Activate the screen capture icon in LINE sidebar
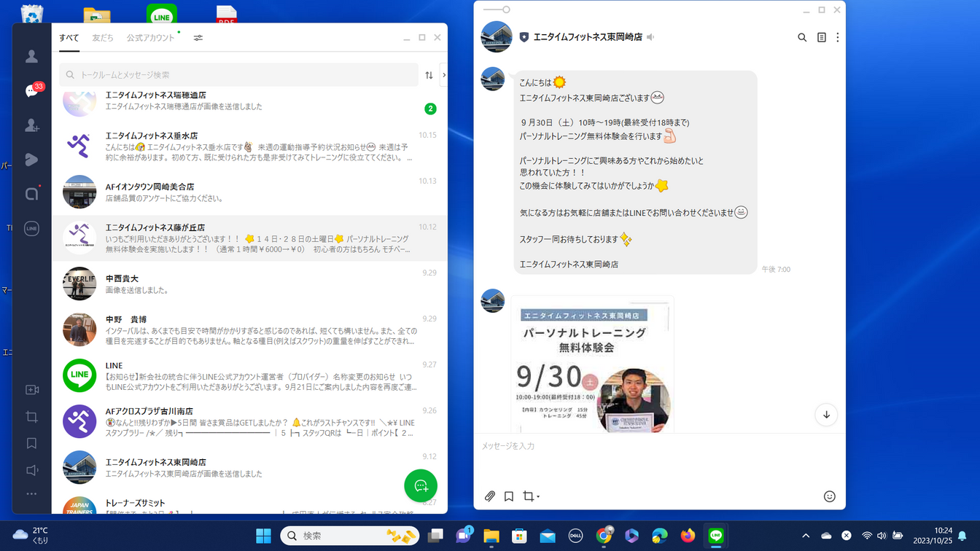Image resolution: width=980 pixels, height=551 pixels. tap(31, 417)
